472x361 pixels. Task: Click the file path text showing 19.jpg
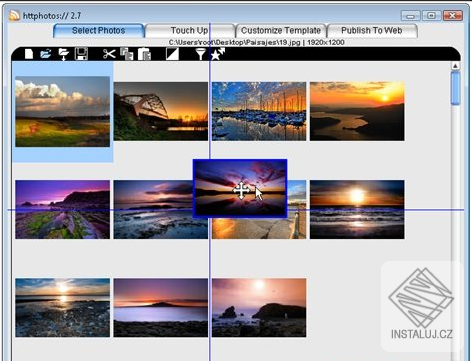[256, 42]
